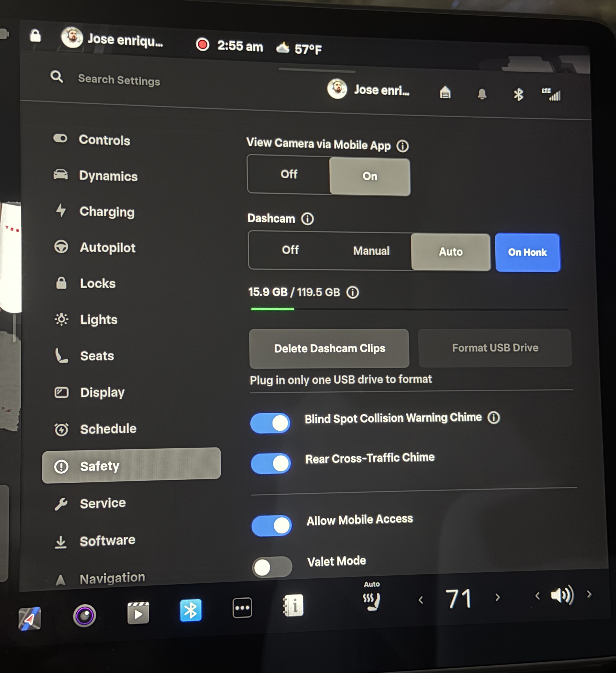Go to Software settings
The width and height of the screenshot is (616, 673).
pyautogui.click(x=95, y=541)
